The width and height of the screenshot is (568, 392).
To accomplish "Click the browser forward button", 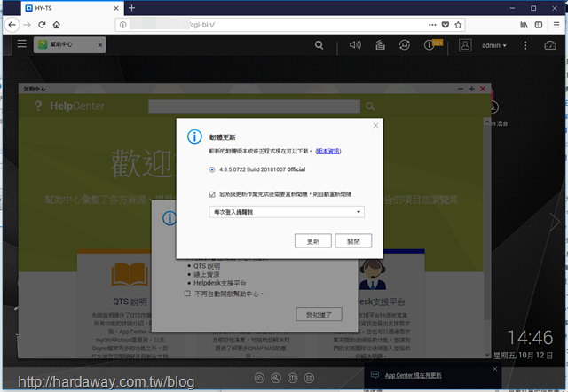I will 28,25.
